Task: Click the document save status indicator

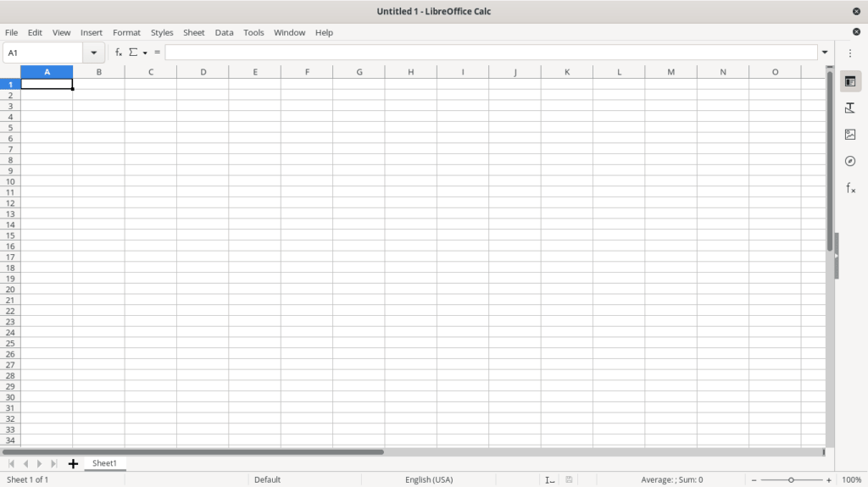Action: 570,479
